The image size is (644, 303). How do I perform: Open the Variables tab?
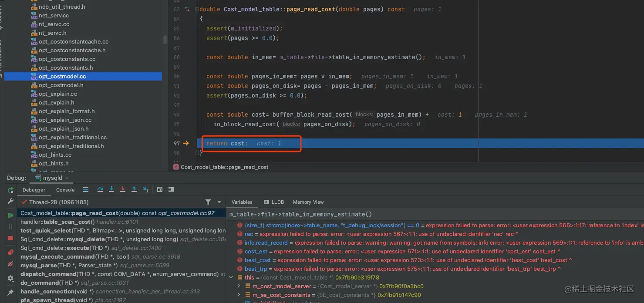(242, 202)
